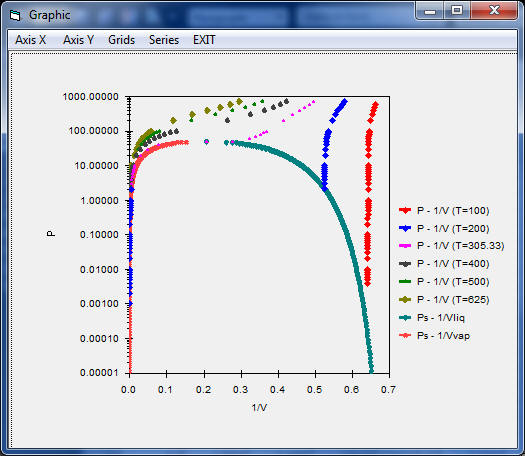The height and width of the screenshot is (456, 525).
Task: Open the Grids menu
Action: tap(122, 40)
